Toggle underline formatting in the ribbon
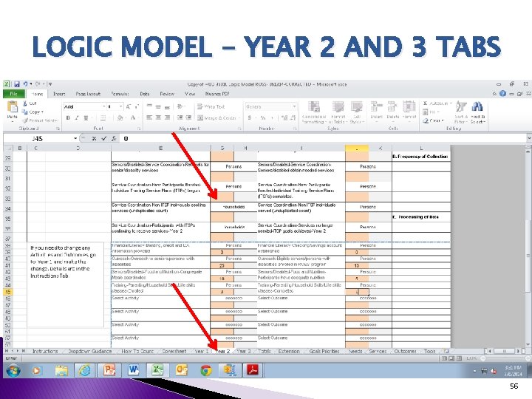This screenshot has height=399, width=532. 86,117
